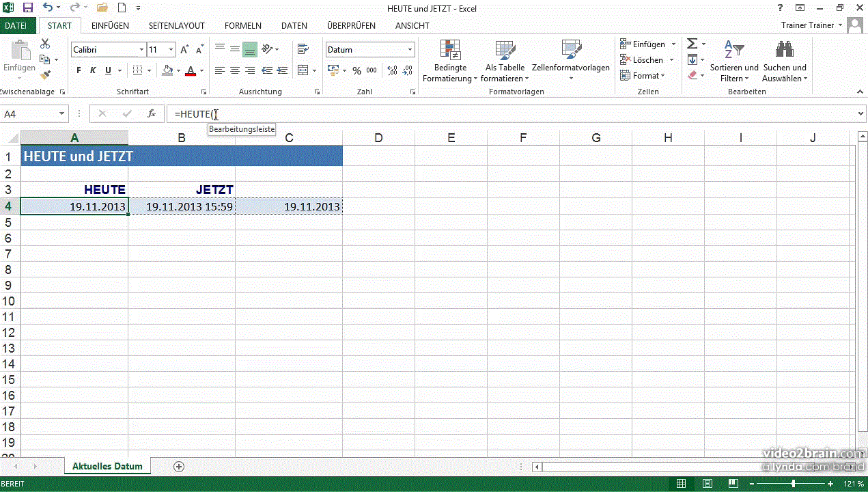Expand the formula bar with chevron

point(861,114)
